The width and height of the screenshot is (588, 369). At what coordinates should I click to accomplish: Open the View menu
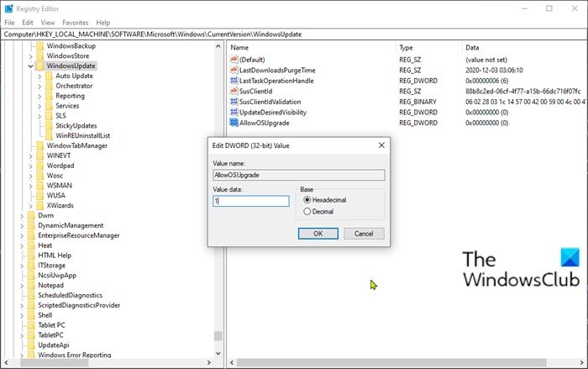click(48, 23)
